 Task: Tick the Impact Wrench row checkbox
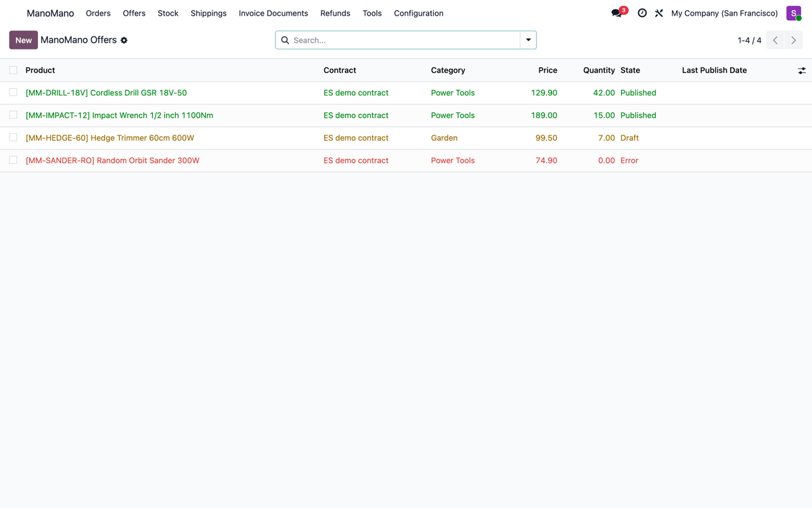[13, 115]
